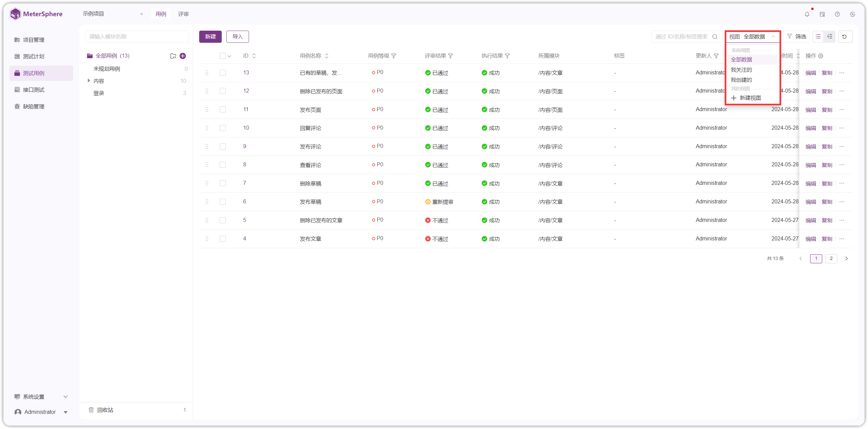Open the 回收站 recycle bin

(105, 410)
